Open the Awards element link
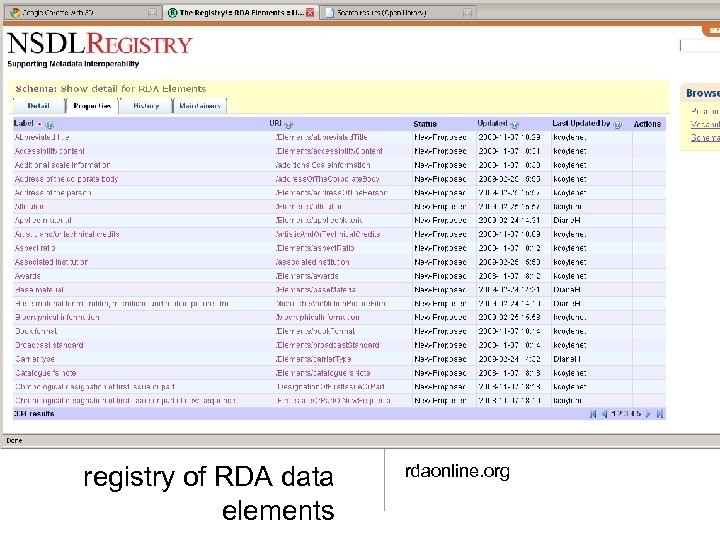 [28, 276]
